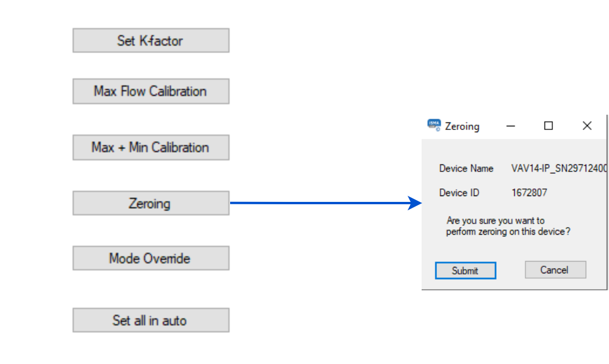Click the Device Name label
Image resolution: width=609 pixels, height=364 pixels.
(x=466, y=169)
